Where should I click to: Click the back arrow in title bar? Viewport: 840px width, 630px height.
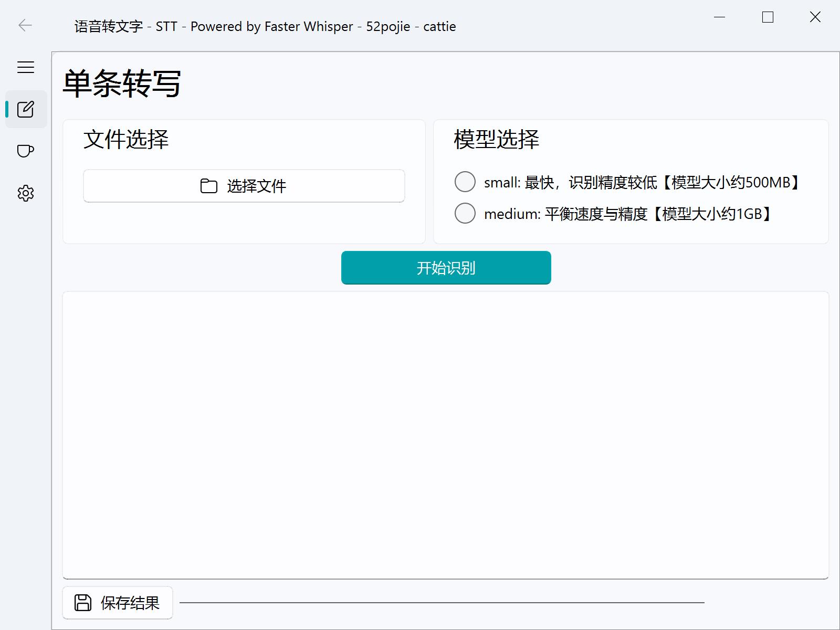tap(25, 25)
